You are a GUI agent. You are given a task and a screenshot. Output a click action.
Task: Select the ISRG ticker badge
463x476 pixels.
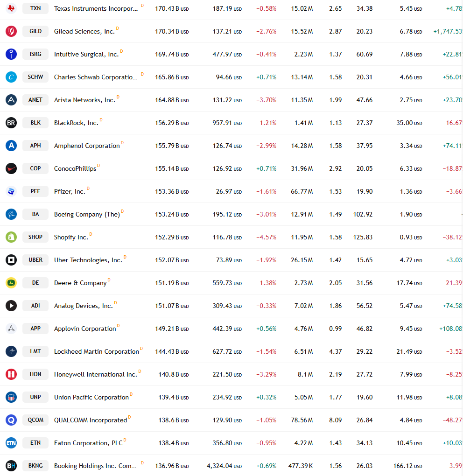[35, 54]
